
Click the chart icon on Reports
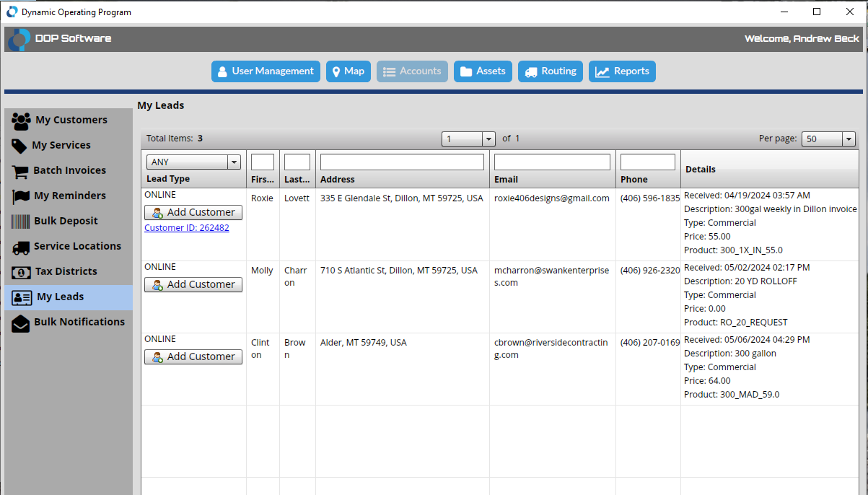(x=602, y=71)
